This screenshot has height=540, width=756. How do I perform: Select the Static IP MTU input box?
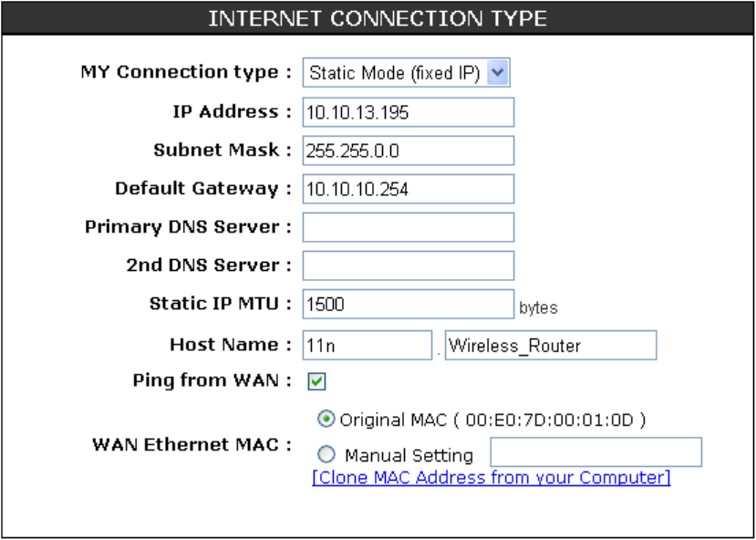[x=408, y=304]
